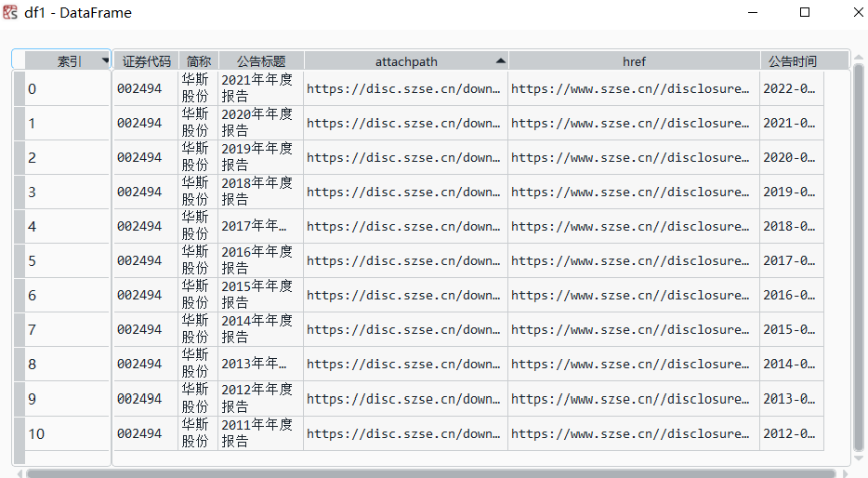
Task: Select the 华斯股份 cell in row 10
Action: click(198, 433)
